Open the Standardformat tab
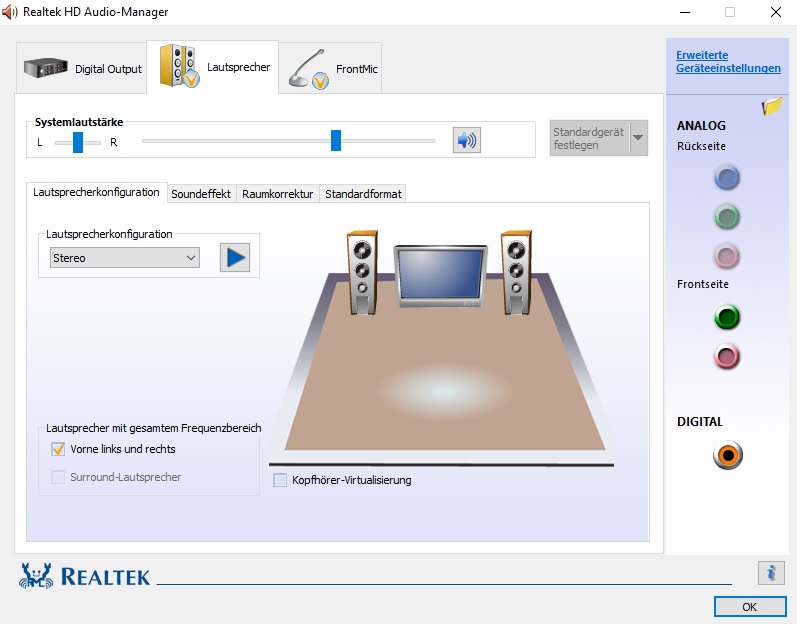Viewport: 797px width, 624px height. 363,194
